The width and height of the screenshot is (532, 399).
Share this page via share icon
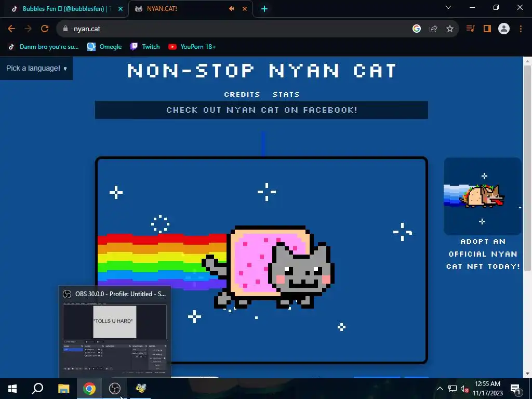433,29
